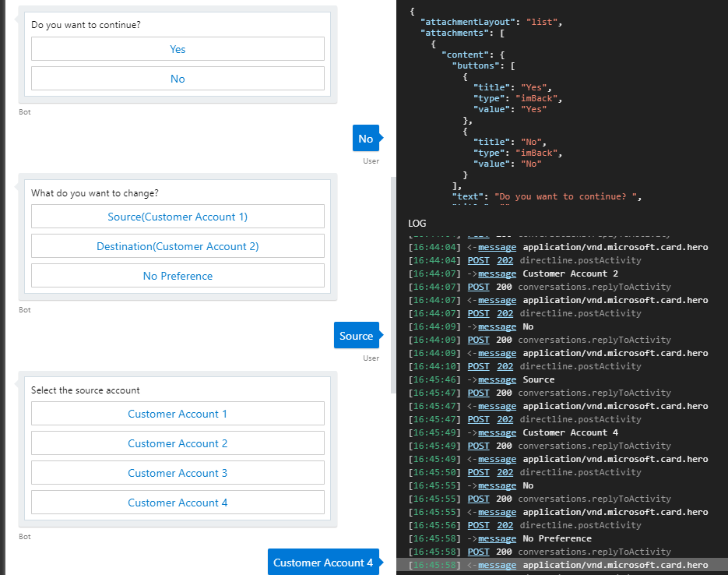728x575 pixels.
Task: Select Destination(Customer Account 2) in the change card
Action: [x=178, y=245]
